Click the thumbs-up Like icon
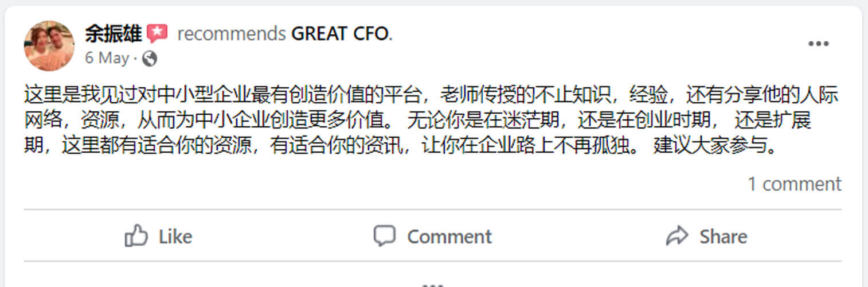This screenshot has width=868, height=287. click(136, 236)
